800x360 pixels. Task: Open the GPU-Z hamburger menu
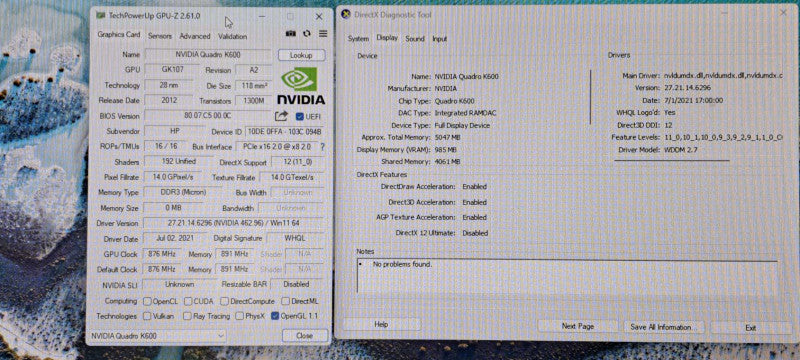pyautogui.click(x=323, y=34)
